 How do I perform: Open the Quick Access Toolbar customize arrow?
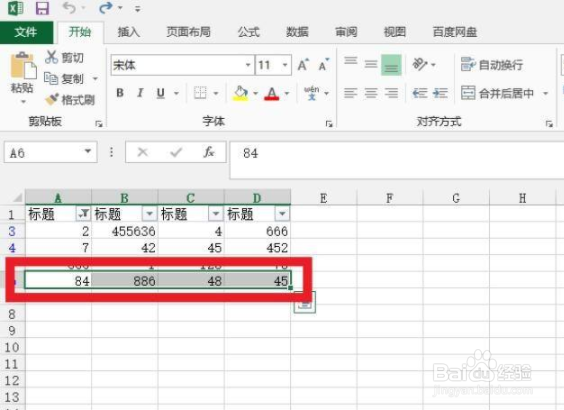137,9
